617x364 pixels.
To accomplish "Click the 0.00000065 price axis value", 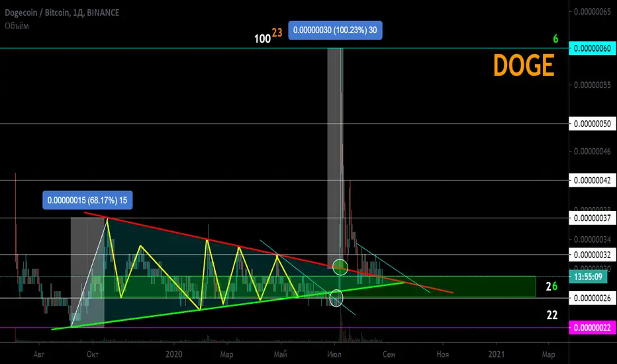I will [593, 12].
